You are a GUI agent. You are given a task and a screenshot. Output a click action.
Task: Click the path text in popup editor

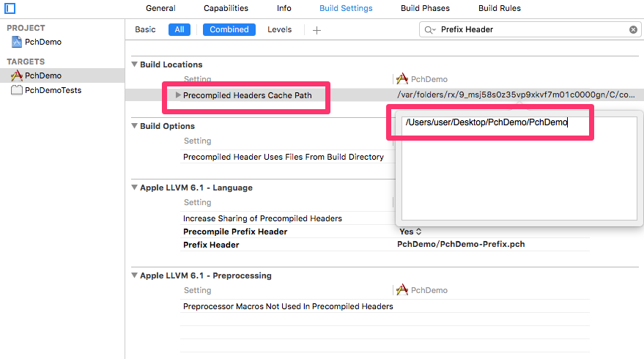(x=486, y=122)
